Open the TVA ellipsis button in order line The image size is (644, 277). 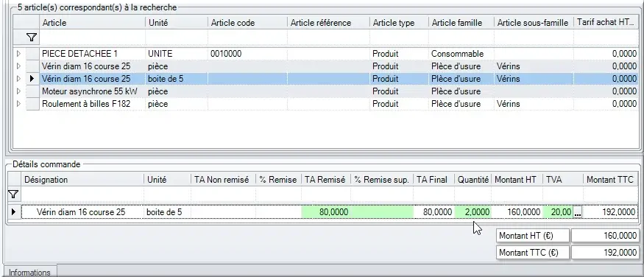pos(578,212)
